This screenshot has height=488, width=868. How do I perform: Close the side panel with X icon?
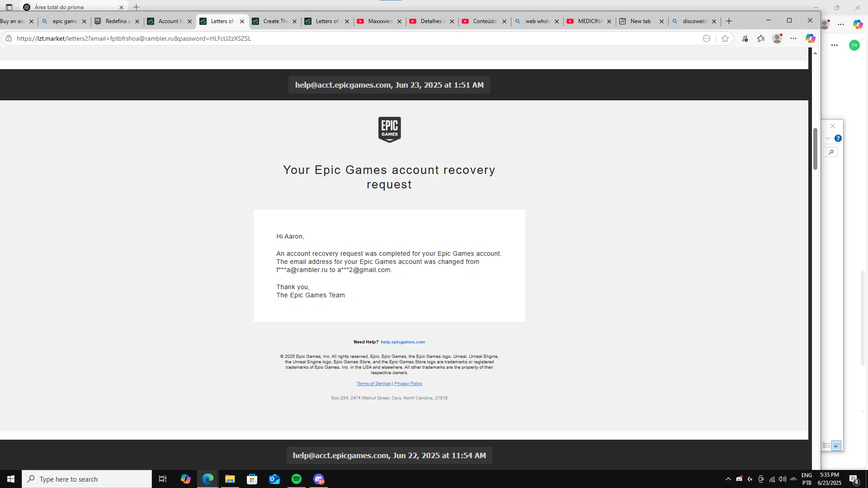(x=833, y=127)
